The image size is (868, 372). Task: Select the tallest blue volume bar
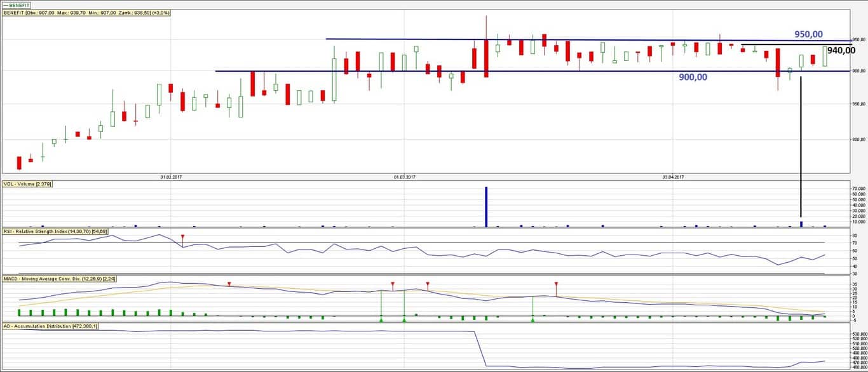coord(486,206)
